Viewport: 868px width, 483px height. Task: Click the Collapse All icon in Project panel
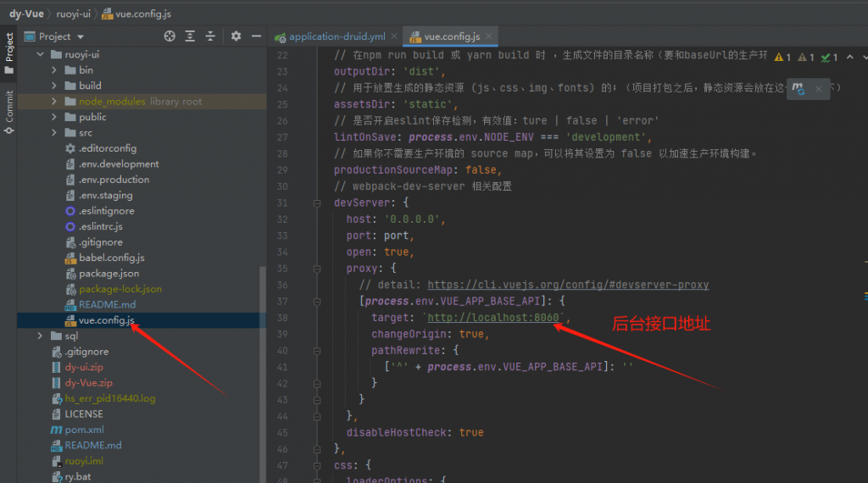tap(210, 36)
